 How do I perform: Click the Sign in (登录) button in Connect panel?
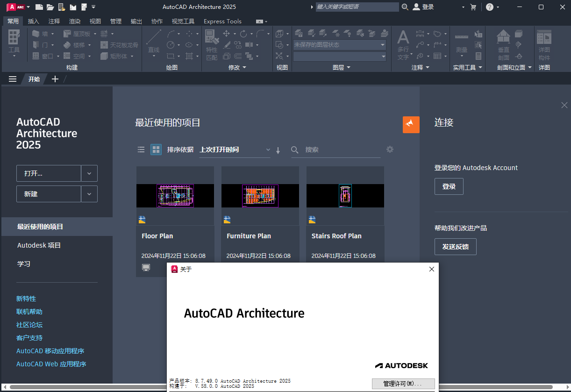point(449,186)
